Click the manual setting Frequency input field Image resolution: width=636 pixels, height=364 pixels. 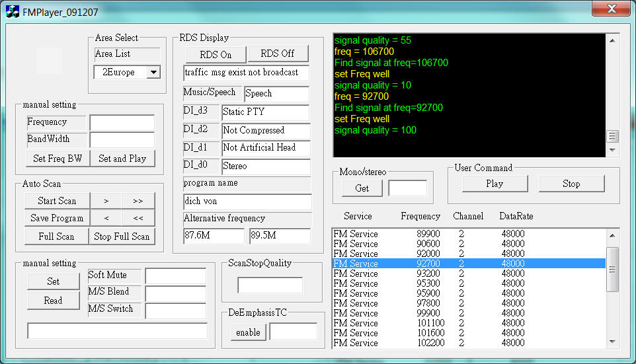tap(122, 122)
